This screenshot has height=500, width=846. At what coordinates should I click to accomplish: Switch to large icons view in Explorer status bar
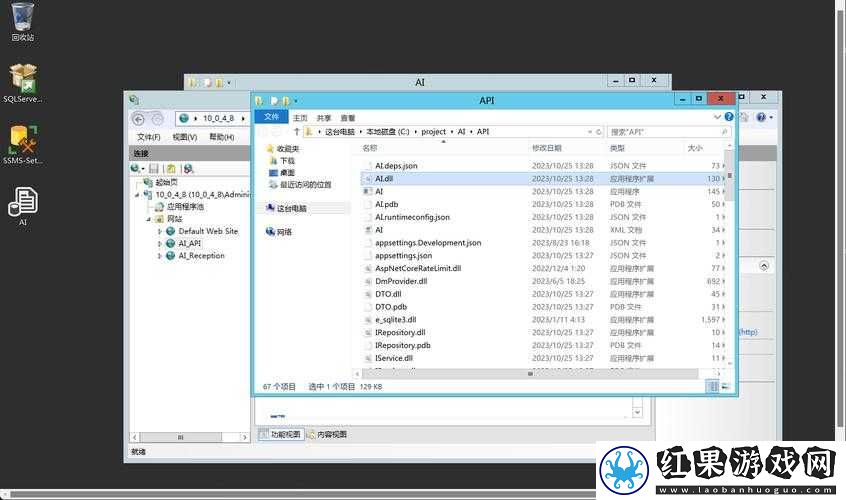pyautogui.click(x=726, y=386)
